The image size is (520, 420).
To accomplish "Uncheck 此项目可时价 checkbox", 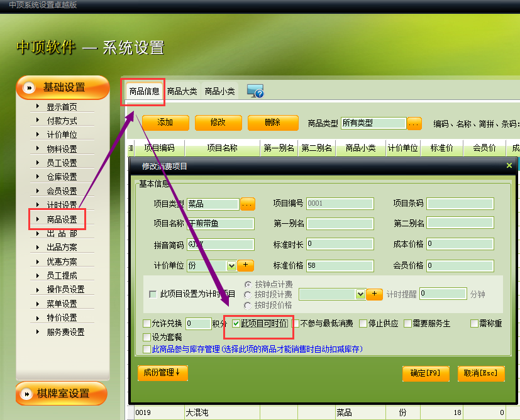I will tap(236, 324).
